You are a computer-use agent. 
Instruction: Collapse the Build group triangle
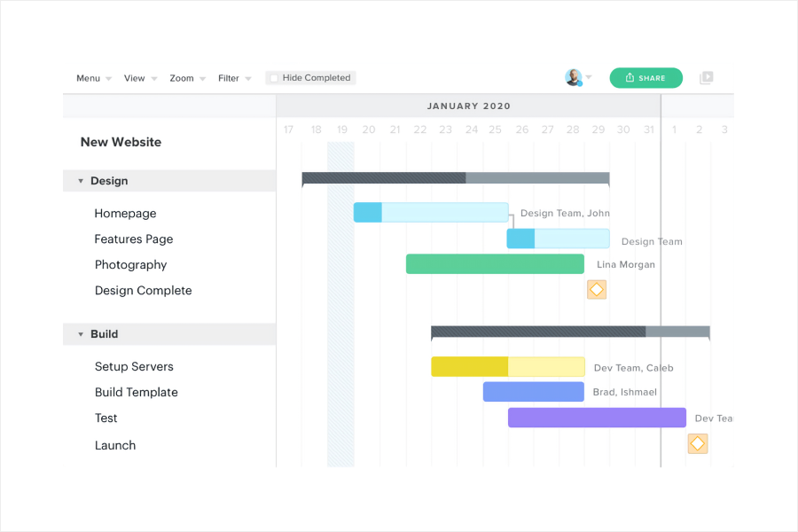(x=81, y=334)
